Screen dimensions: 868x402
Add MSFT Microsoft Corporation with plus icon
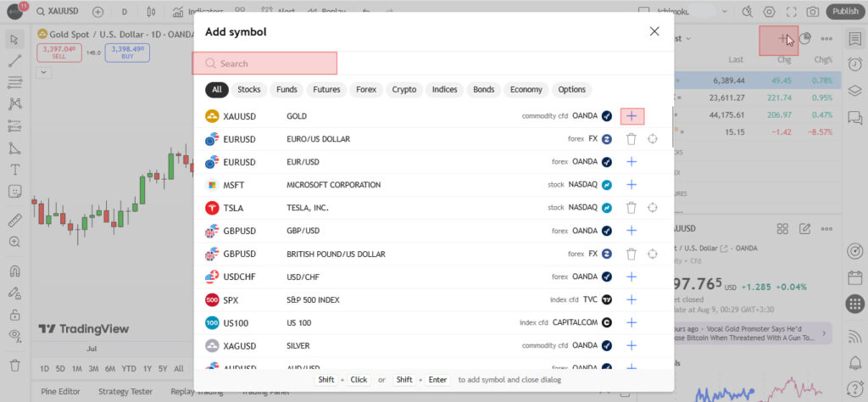coord(632,185)
